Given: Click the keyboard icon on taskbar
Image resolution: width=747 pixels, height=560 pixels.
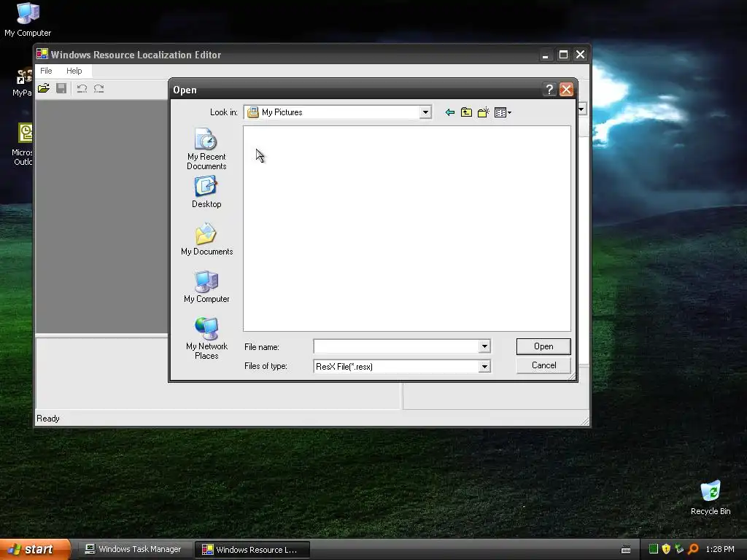Looking at the screenshot, I should pos(626,550).
